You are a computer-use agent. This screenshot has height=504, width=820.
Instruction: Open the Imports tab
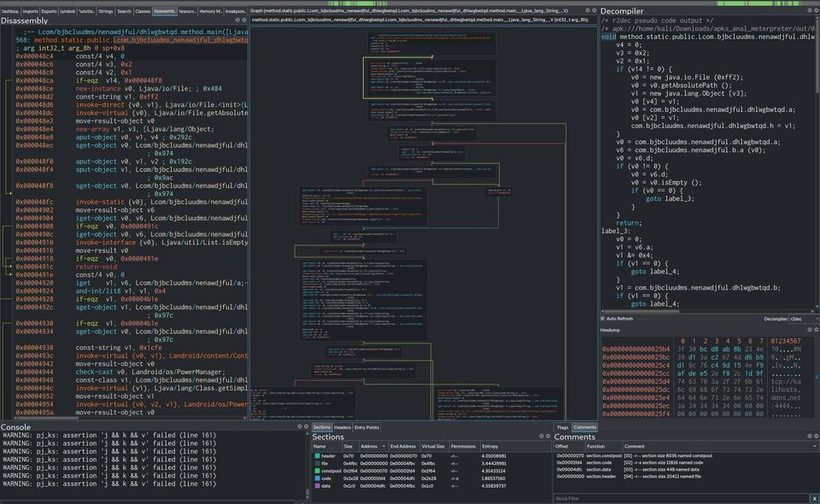(30, 11)
